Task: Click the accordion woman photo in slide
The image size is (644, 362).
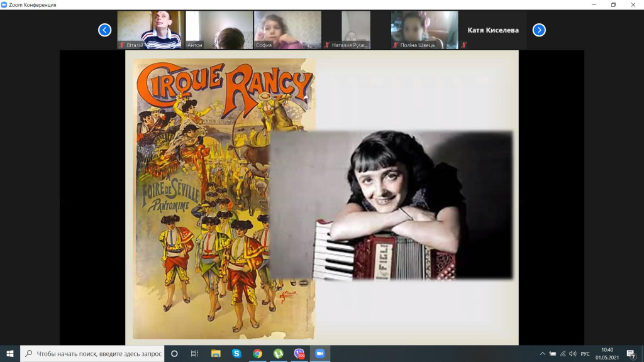Action: click(391, 206)
